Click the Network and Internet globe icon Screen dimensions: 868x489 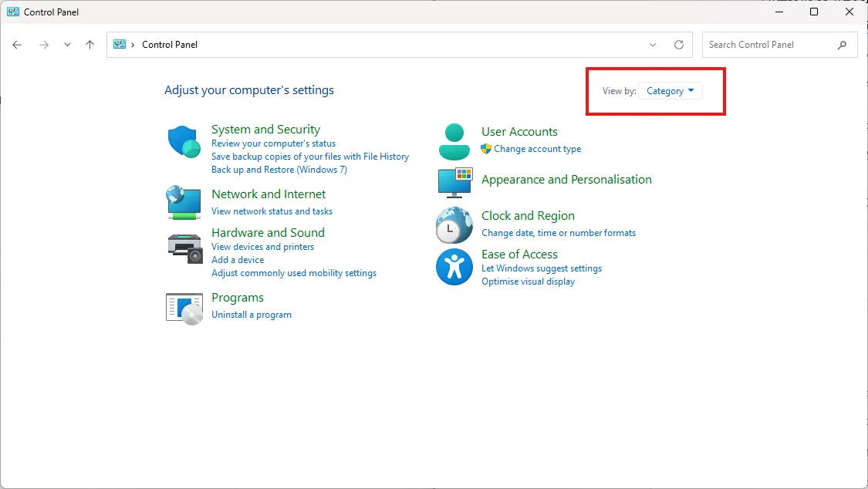click(x=184, y=202)
